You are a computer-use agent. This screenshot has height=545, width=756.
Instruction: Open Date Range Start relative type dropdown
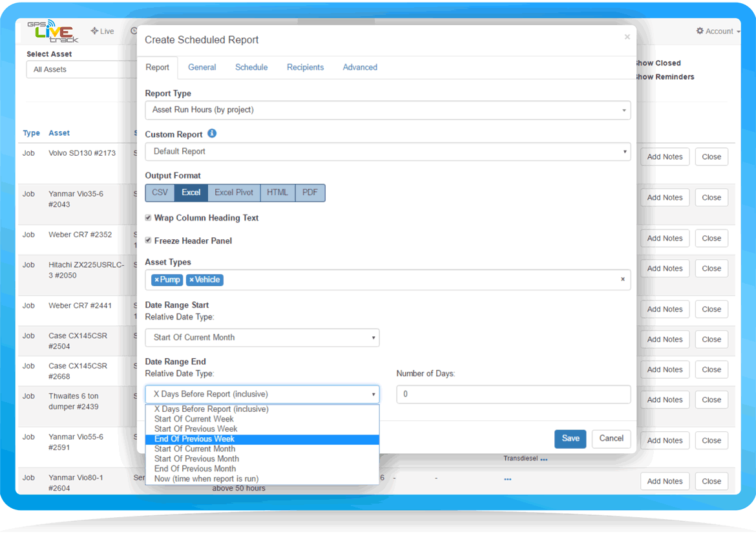coord(262,337)
